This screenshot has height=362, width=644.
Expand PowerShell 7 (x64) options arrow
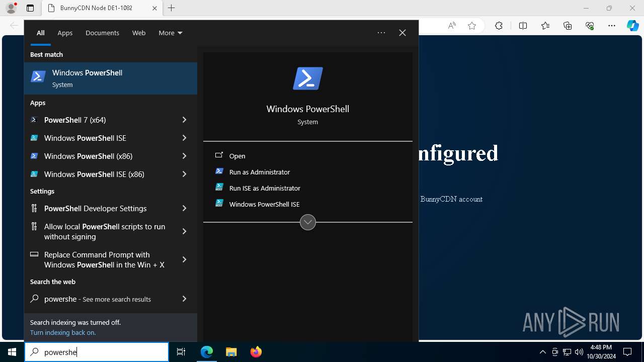coord(184,120)
